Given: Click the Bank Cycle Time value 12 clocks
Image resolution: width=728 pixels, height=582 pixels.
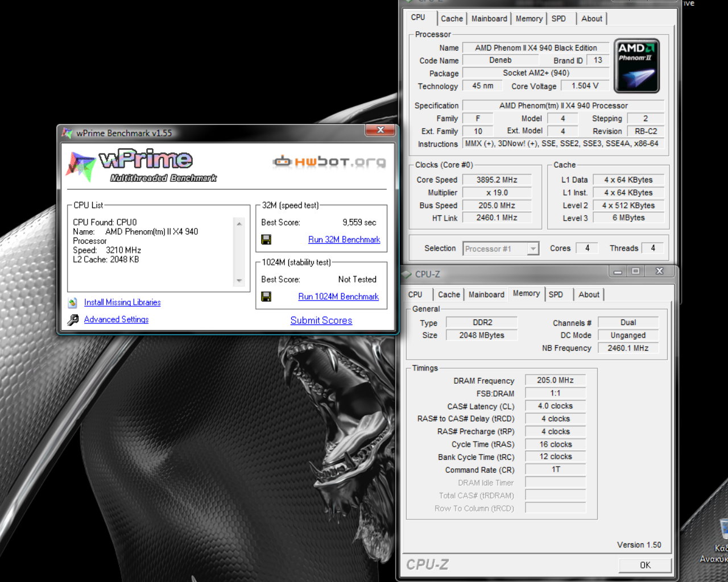Looking at the screenshot, I should click(555, 456).
